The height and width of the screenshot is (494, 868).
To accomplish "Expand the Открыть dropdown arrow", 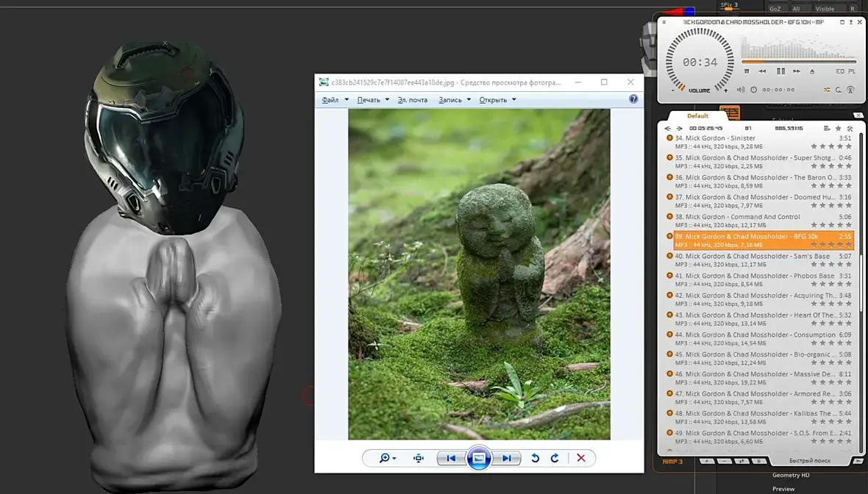I will [x=514, y=100].
